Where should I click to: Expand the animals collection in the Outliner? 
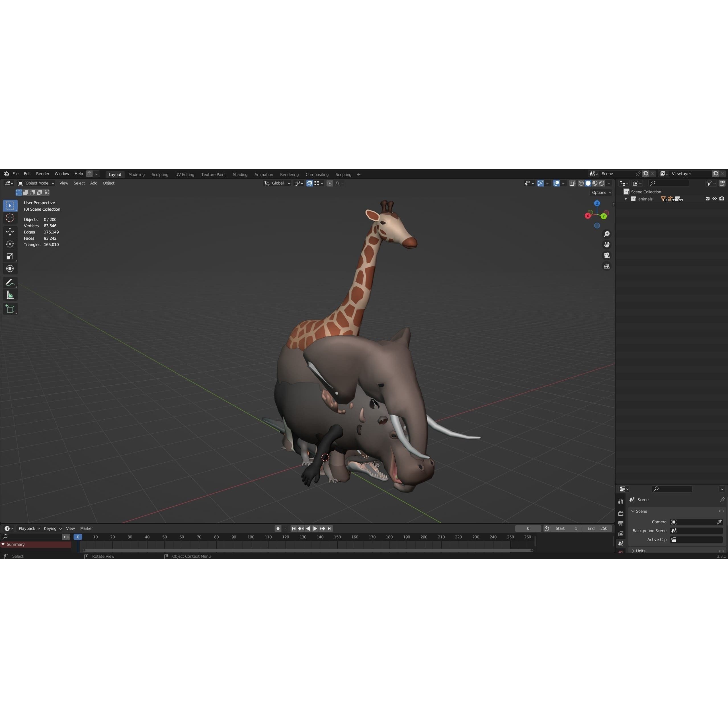626,198
